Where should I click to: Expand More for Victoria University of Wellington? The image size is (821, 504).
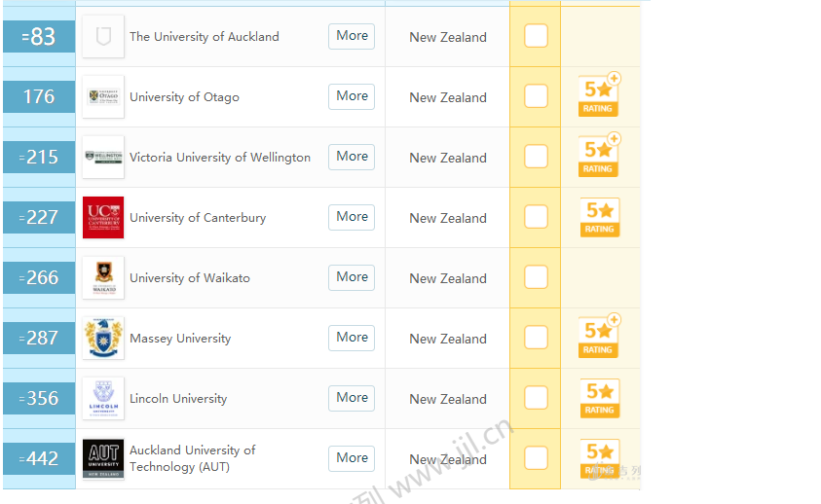point(352,157)
